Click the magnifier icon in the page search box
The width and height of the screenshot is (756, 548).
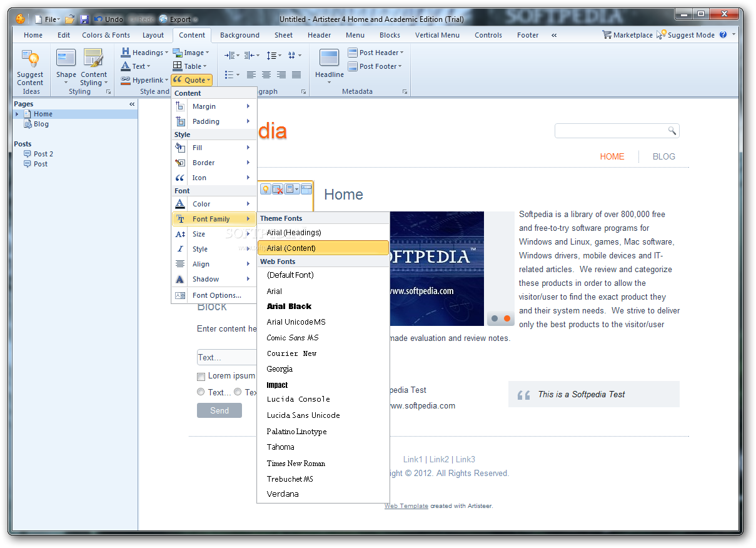click(672, 131)
